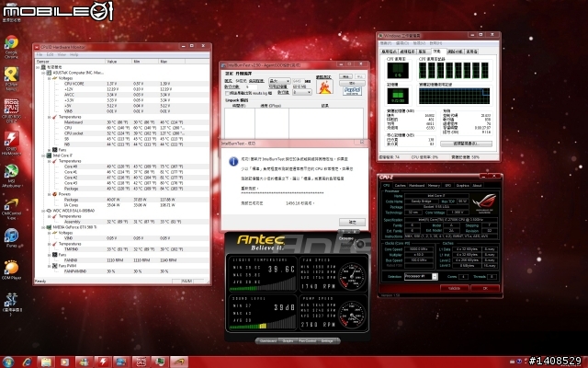
Task: Collapse the NVIDIA GeForce GTX node
Action: (x=43, y=227)
